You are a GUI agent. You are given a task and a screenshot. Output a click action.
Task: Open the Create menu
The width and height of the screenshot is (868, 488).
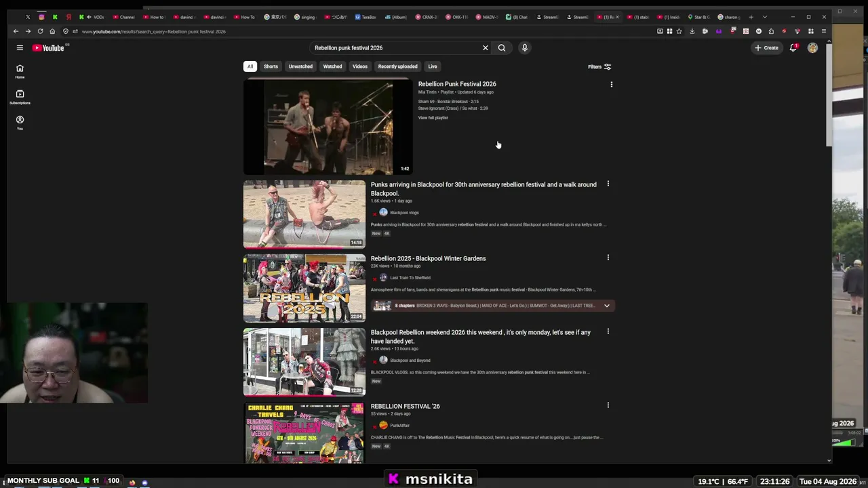[767, 47]
